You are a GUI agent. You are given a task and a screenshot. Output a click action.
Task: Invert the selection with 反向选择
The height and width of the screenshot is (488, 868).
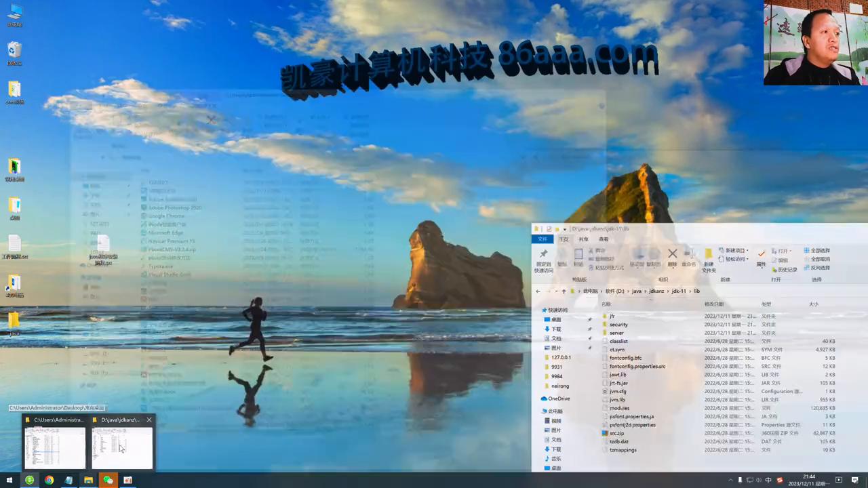820,267
